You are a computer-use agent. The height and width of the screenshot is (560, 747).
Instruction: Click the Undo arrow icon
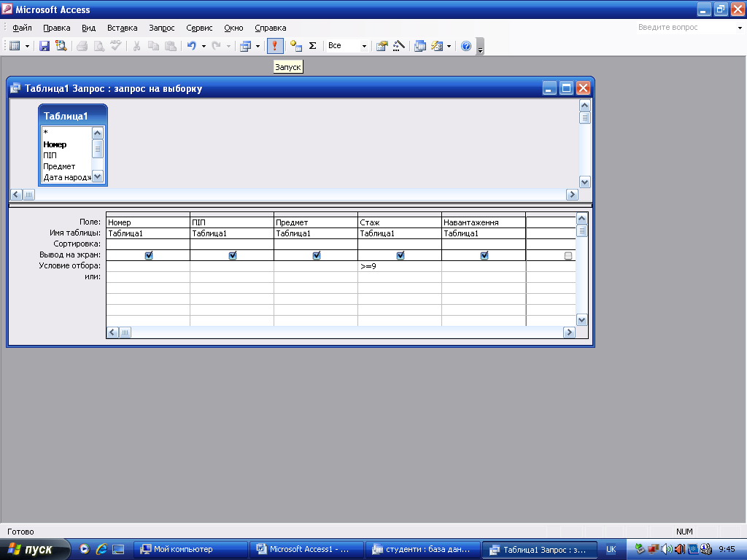[192, 46]
